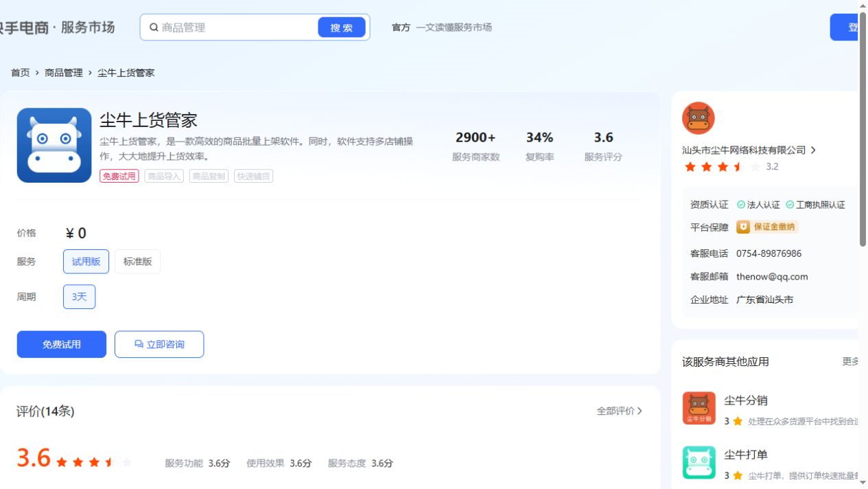This screenshot has height=489, width=868.
Task: Click 使用效果 3.6分 score
Action: 279,464
